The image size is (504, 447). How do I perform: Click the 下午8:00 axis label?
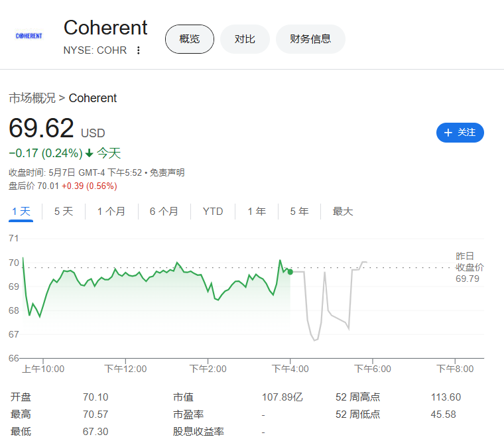click(x=455, y=369)
